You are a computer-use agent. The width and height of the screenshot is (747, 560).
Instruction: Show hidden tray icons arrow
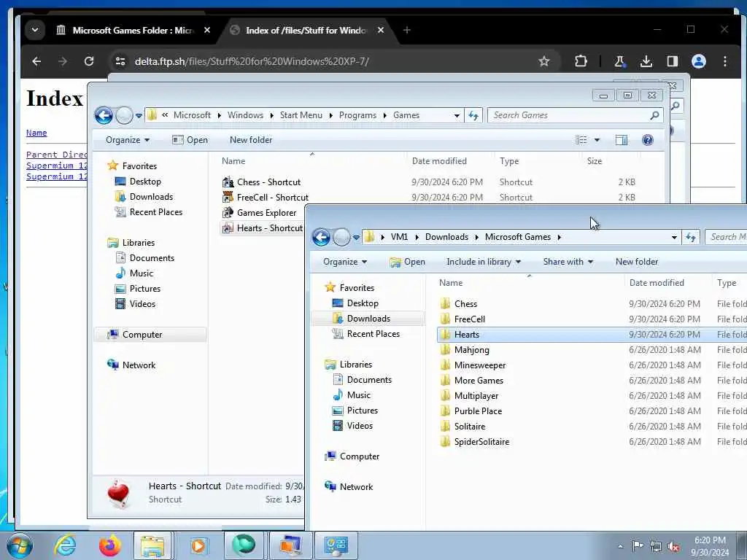coord(620,547)
